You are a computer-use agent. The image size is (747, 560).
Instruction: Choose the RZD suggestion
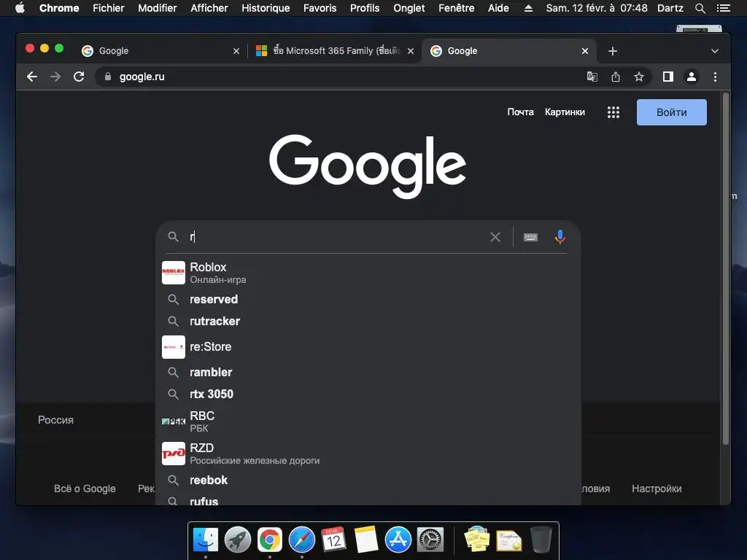(x=368, y=454)
